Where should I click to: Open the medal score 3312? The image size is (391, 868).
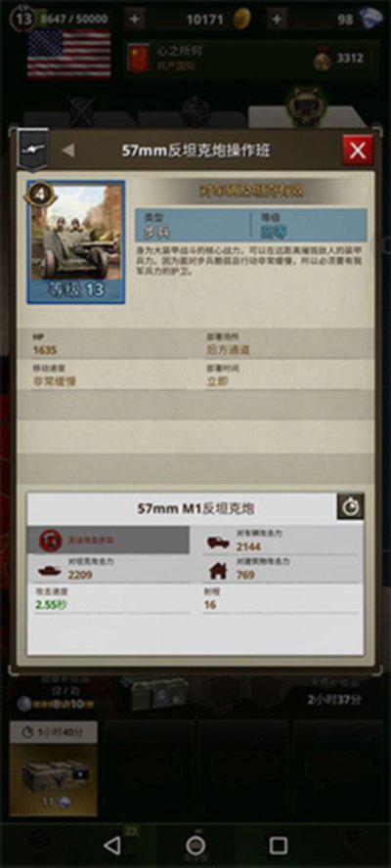coord(338,59)
